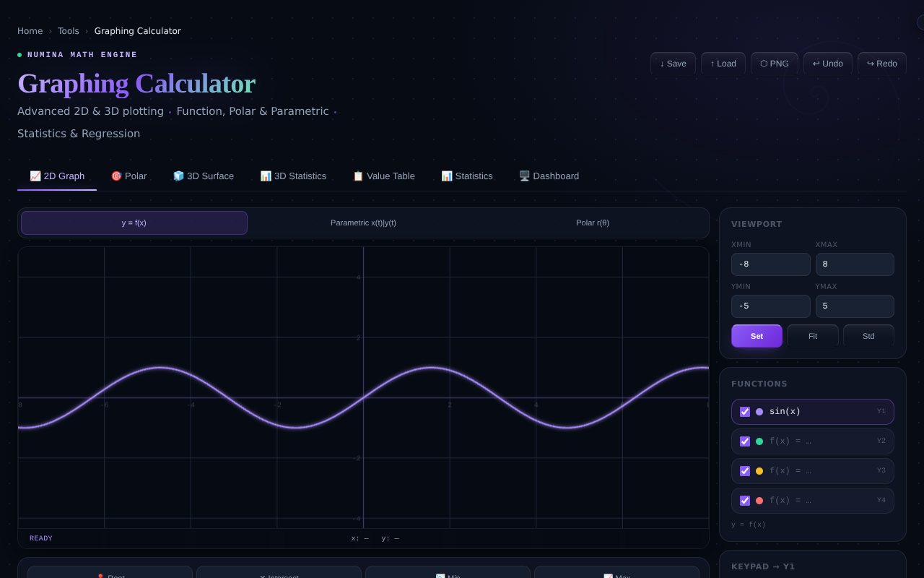Image resolution: width=924 pixels, height=578 pixels.
Task: Click the XMIN input field
Action: (771, 264)
